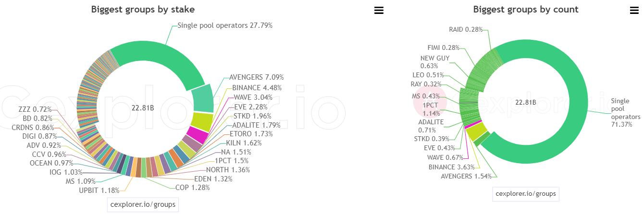Select the AVENGERS slice in stake chart

click(x=203, y=99)
